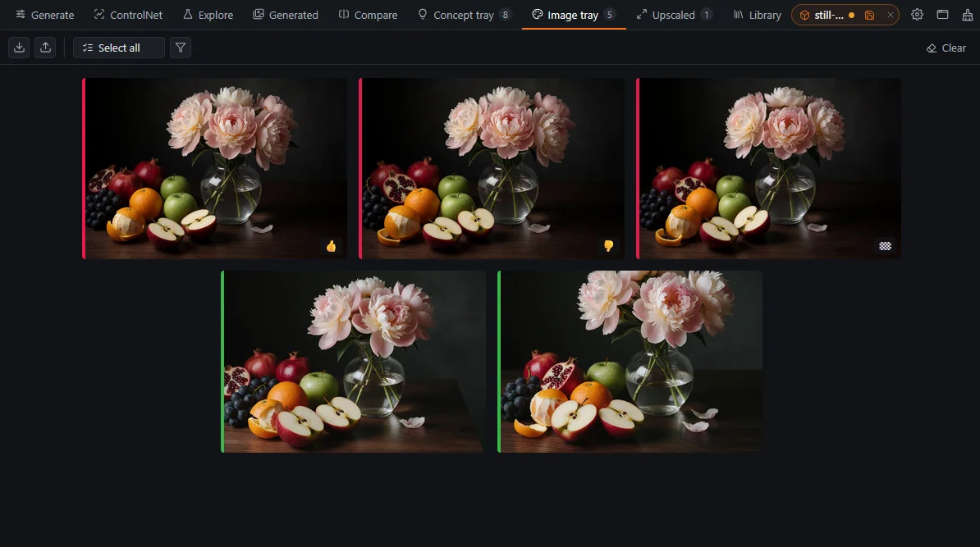The height and width of the screenshot is (547, 980).
Task: Clear the image tray
Action: click(946, 48)
